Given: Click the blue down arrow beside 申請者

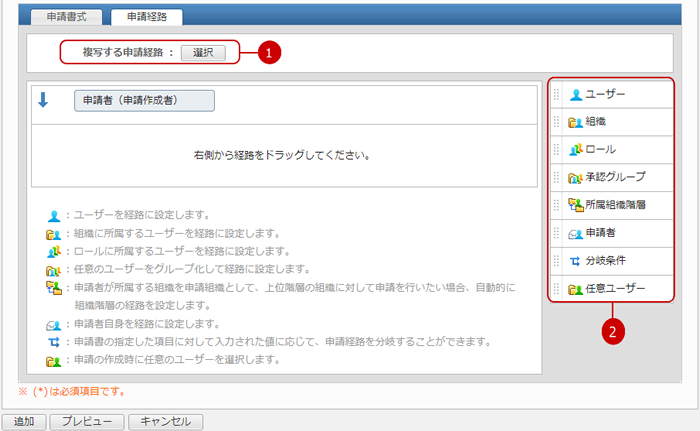Looking at the screenshot, I should click(x=43, y=100).
